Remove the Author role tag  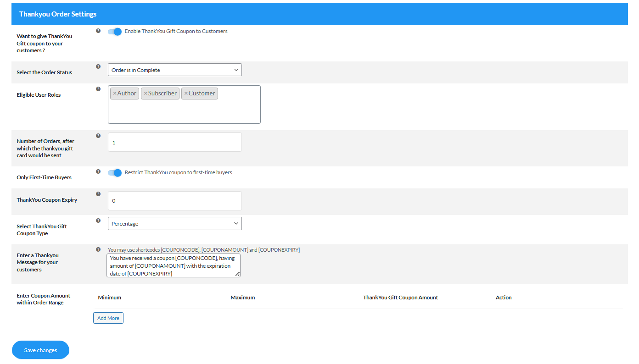point(115,94)
